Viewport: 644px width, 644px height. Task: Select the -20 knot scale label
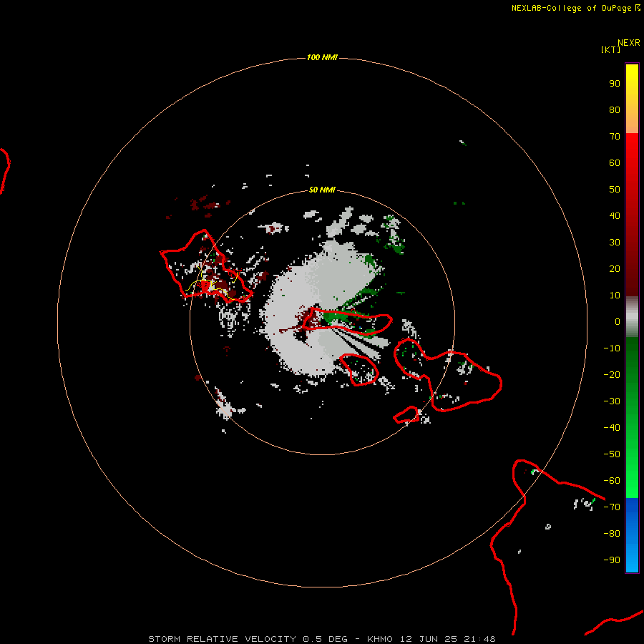point(612,375)
